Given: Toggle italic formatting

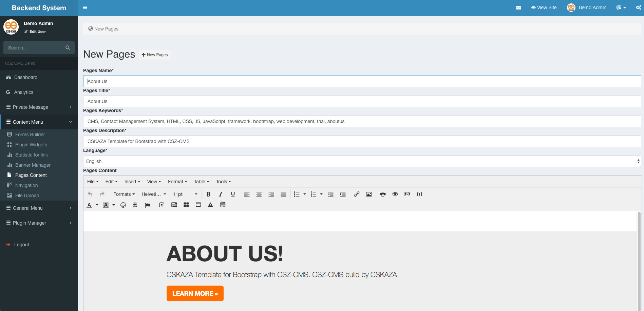Looking at the screenshot, I should click(221, 194).
